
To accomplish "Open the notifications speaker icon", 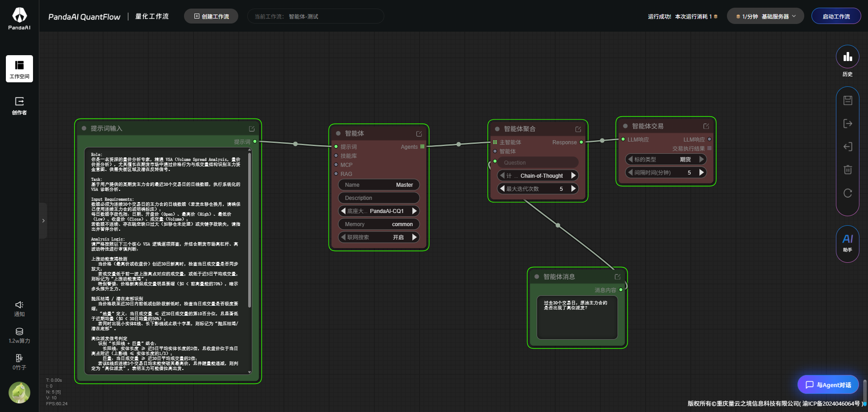I will [19, 305].
